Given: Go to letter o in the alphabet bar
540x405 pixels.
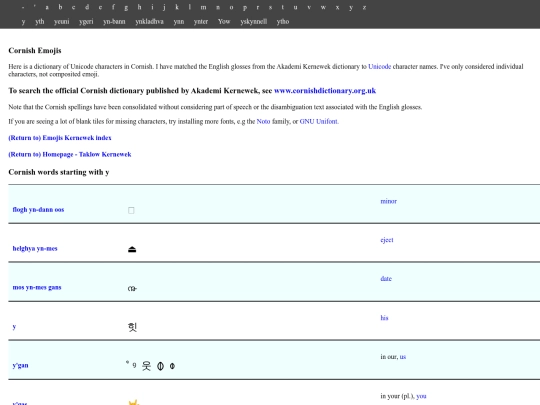Looking at the screenshot, I should click(231, 7).
